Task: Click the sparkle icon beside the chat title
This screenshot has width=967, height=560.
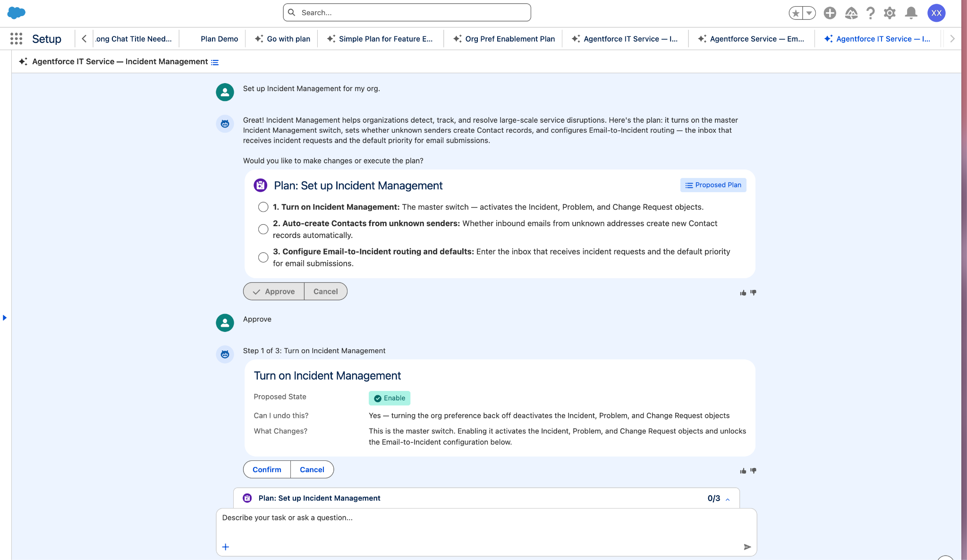Action: point(23,61)
